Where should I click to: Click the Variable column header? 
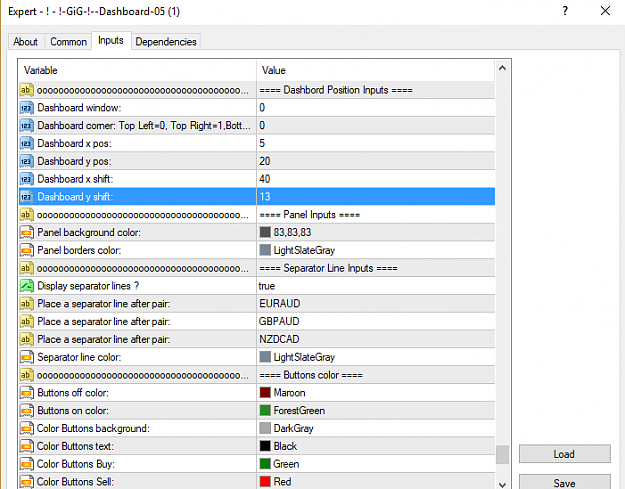[x=137, y=71]
